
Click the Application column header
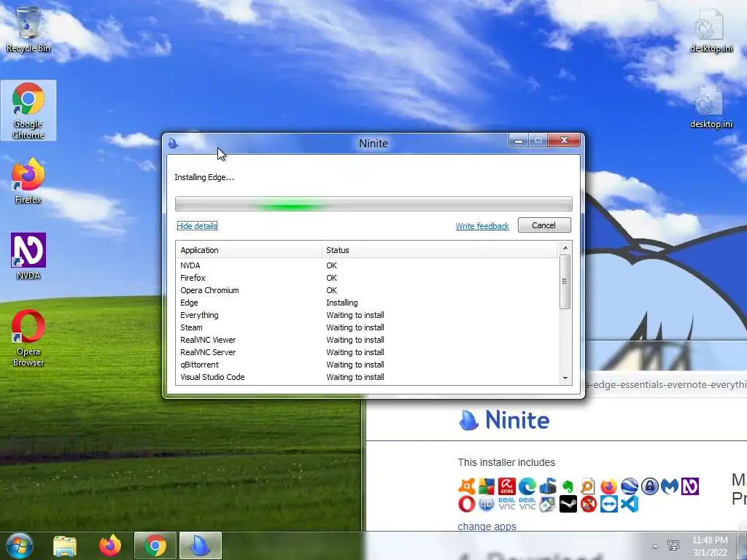click(x=249, y=250)
